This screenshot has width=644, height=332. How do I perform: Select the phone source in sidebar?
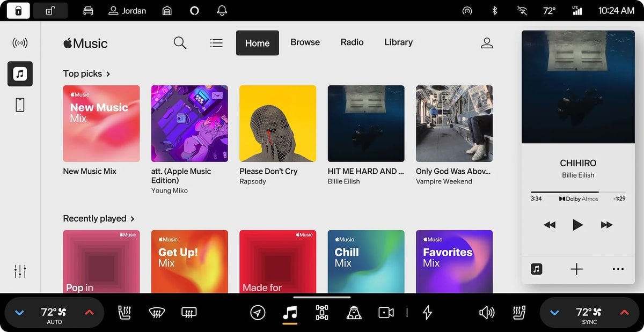pyautogui.click(x=20, y=105)
